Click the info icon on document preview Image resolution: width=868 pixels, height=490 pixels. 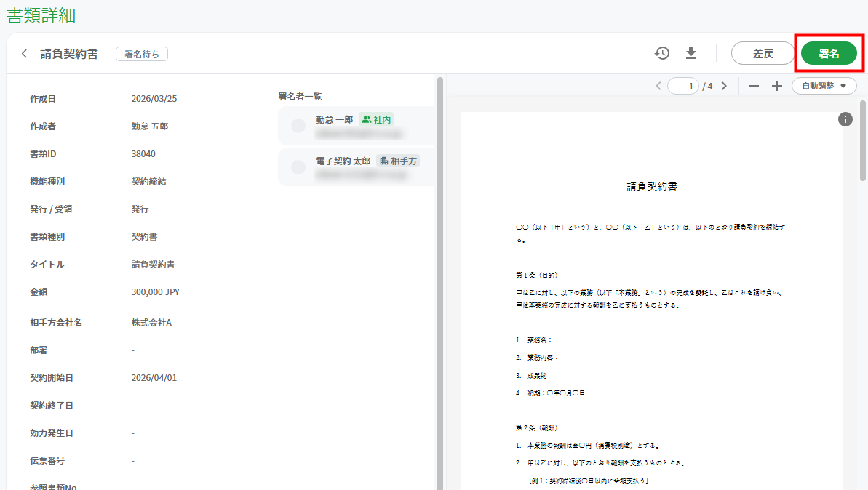(x=845, y=119)
